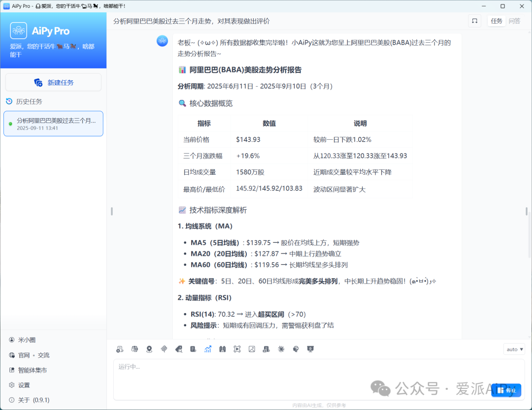Switch to the 问答 tab
Image resolution: width=532 pixels, height=410 pixels.
(515, 21)
